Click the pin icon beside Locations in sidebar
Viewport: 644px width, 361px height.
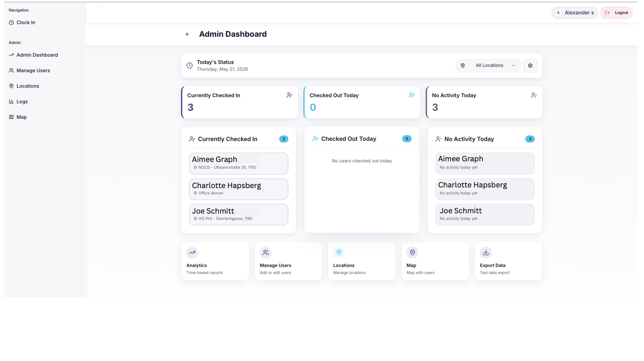point(11,86)
